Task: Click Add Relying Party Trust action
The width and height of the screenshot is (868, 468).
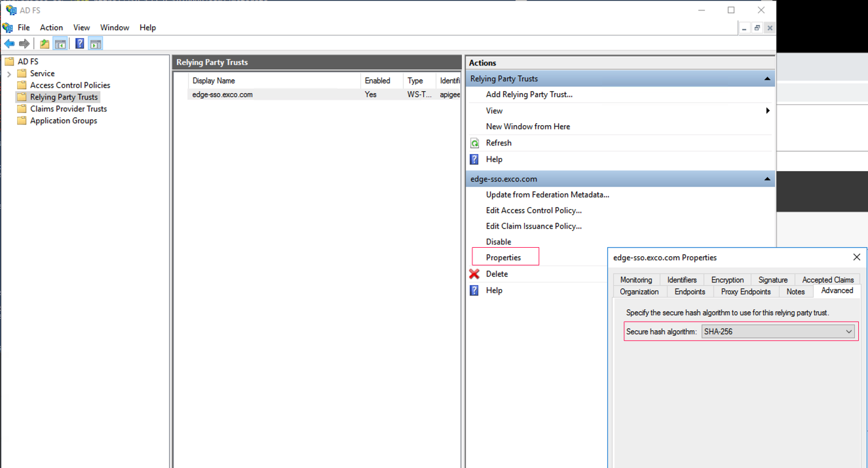Action: 529,94
